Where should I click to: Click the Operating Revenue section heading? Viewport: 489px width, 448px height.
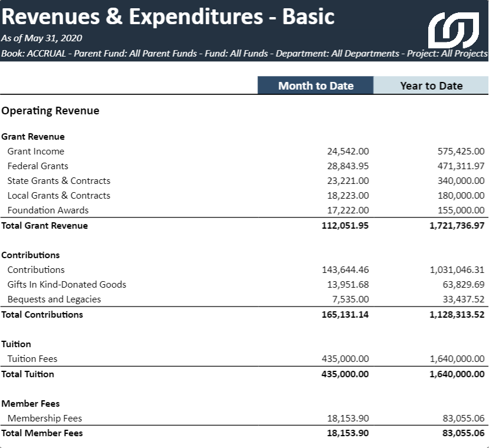coord(50,111)
